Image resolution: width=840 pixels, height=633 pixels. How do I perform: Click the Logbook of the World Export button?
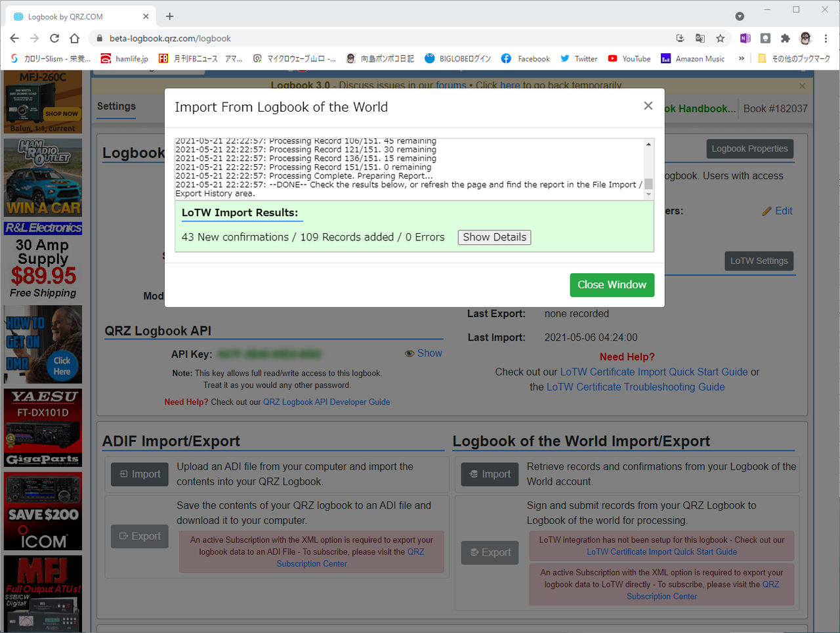click(x=490, y=553)
